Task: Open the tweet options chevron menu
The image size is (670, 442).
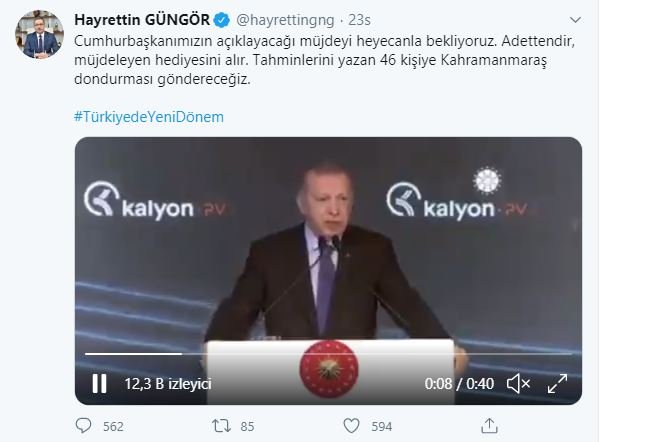Action: (x=576, y=20)
